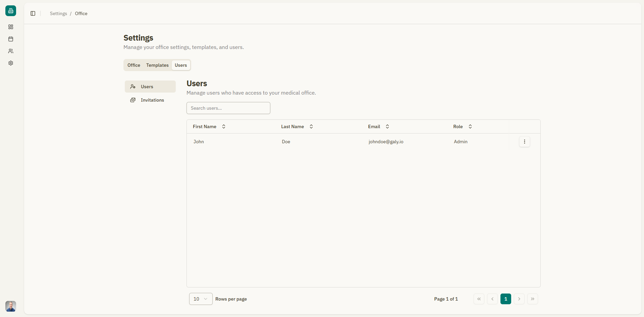This screenshot has height=317, width=644.
Task: Click the Settings breadcrumb link
Action: 58,13
